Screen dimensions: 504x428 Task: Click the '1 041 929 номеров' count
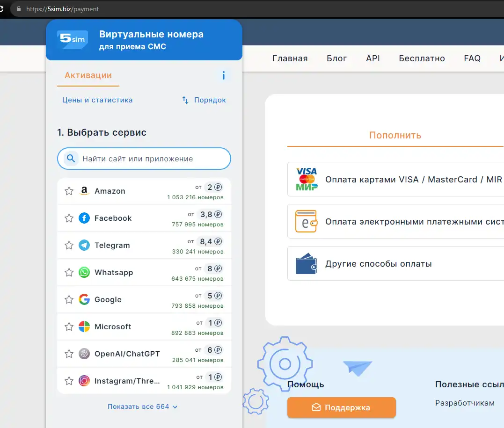pyautogui.click(x=195, y=387)
